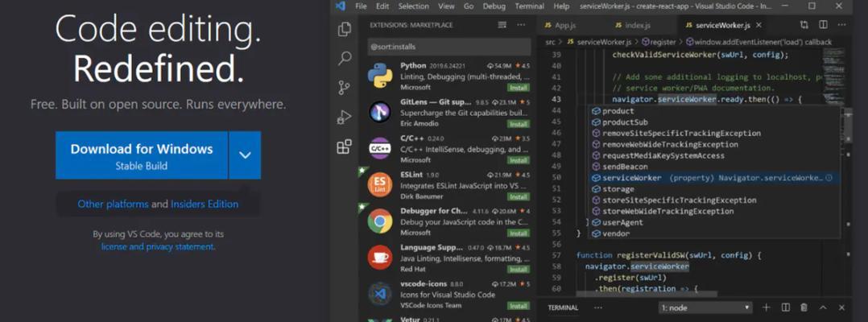Follow the Insiders Edition link

(x=205, y=204)
